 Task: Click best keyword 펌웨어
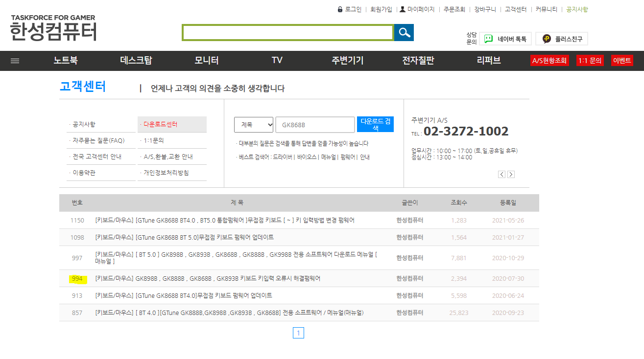[x=348, y=157]
